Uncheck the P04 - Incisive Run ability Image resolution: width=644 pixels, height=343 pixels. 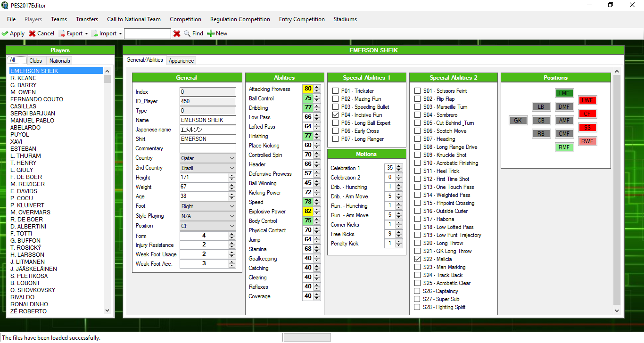point(336,114)
